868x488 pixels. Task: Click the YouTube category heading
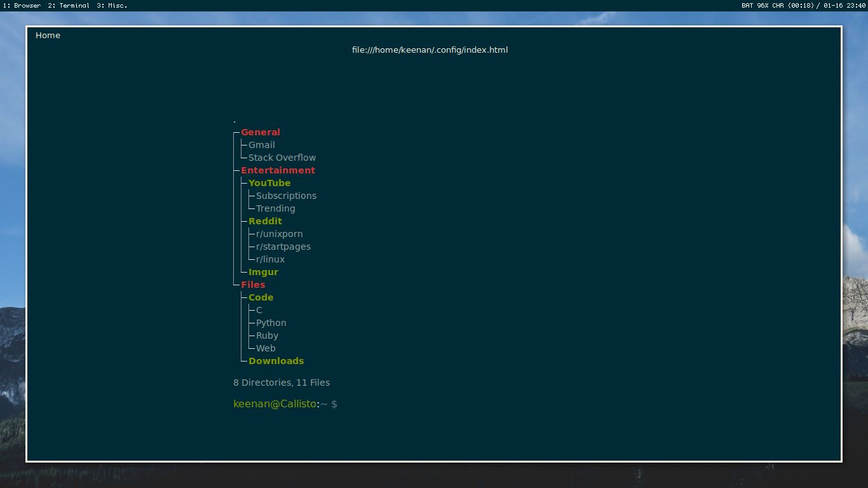coord(269,183)
